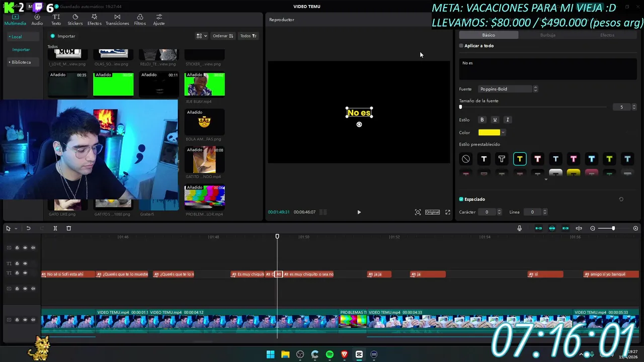This screenshot has width=644, height=362.
Task: Select Importar in the left sidebar
Action: (21, 50)
